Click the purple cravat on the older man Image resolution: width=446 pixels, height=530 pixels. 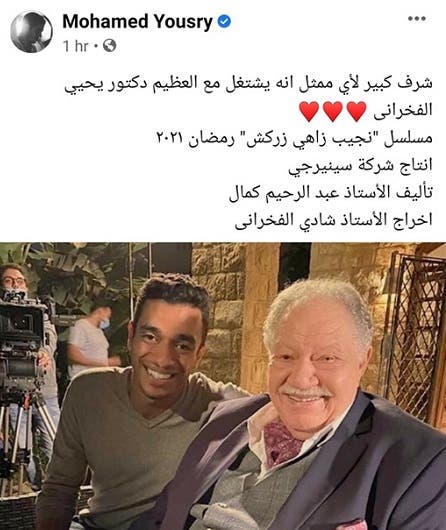pyautogui.click(x=282, y=439)
